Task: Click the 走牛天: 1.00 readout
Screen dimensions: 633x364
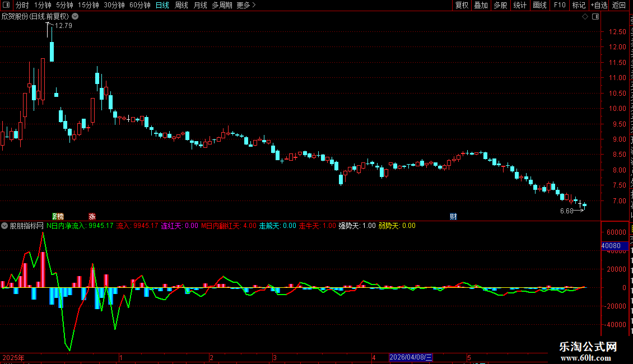Action: click(317, 226)
